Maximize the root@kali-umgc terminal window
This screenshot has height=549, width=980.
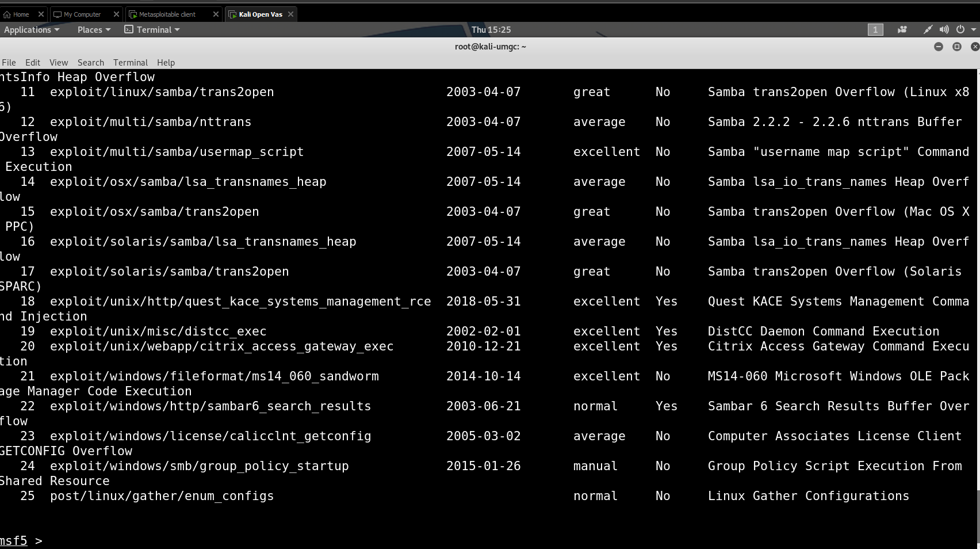click(x=957, y=47)
